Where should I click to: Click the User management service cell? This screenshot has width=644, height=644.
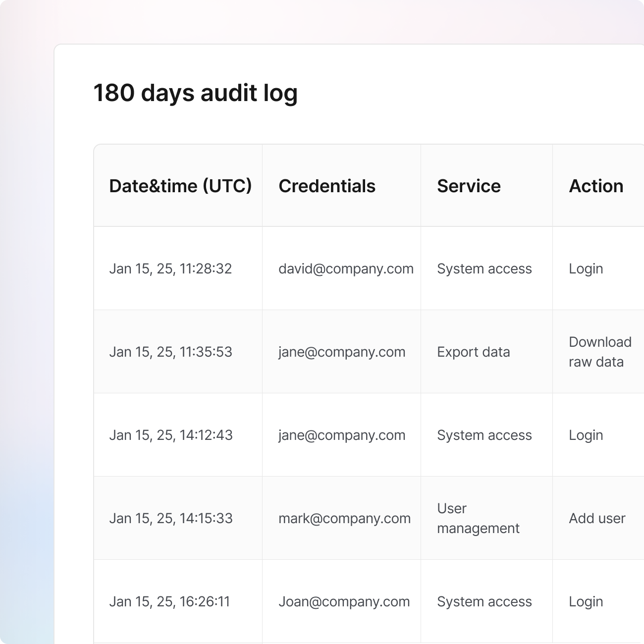[478, 518]
